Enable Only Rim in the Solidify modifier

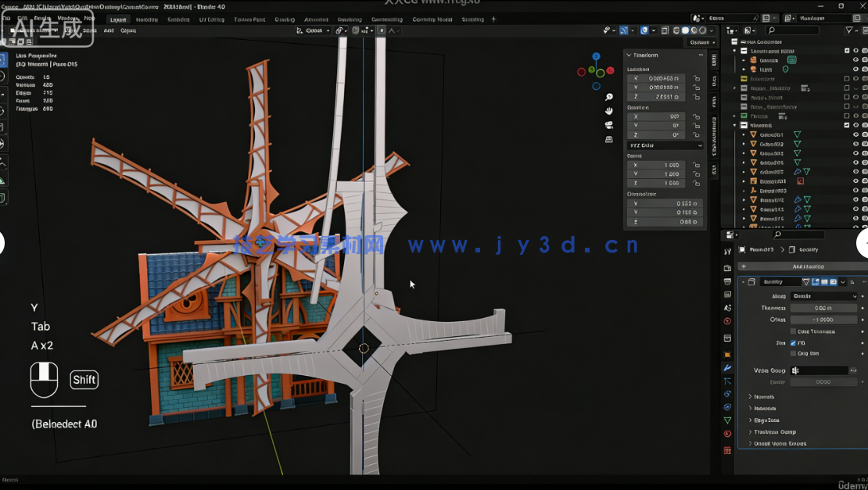tap(793, 354)
